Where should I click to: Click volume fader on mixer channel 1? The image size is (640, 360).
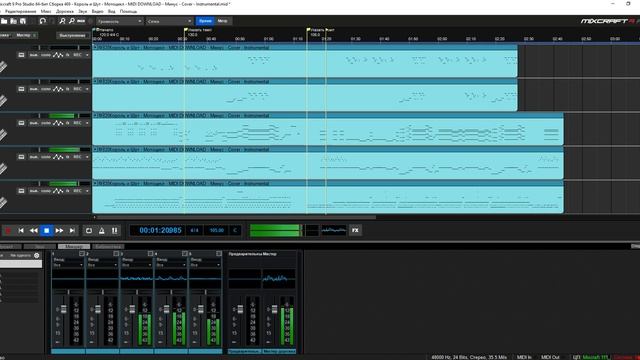coord(63,310)
